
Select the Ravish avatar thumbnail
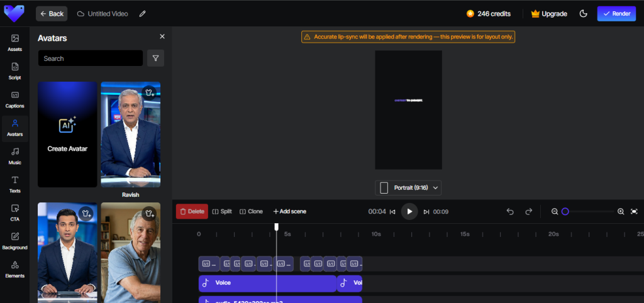[131, 135]
